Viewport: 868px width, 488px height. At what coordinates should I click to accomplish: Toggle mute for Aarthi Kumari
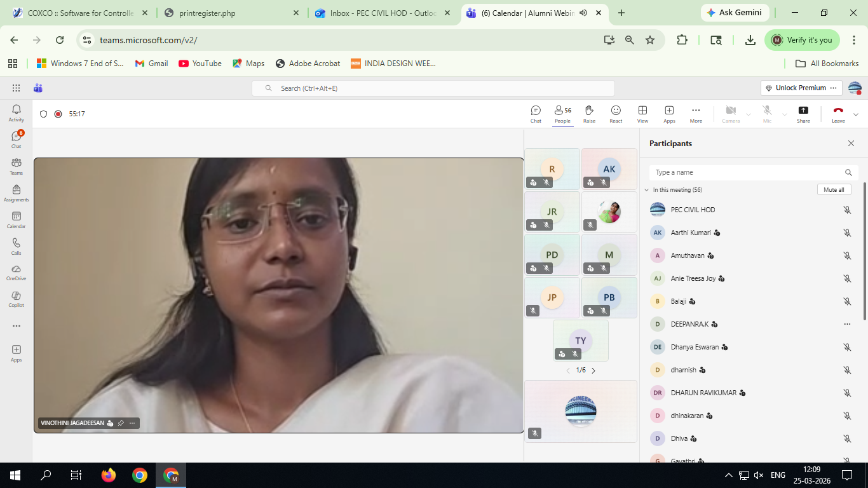(847, 233)
